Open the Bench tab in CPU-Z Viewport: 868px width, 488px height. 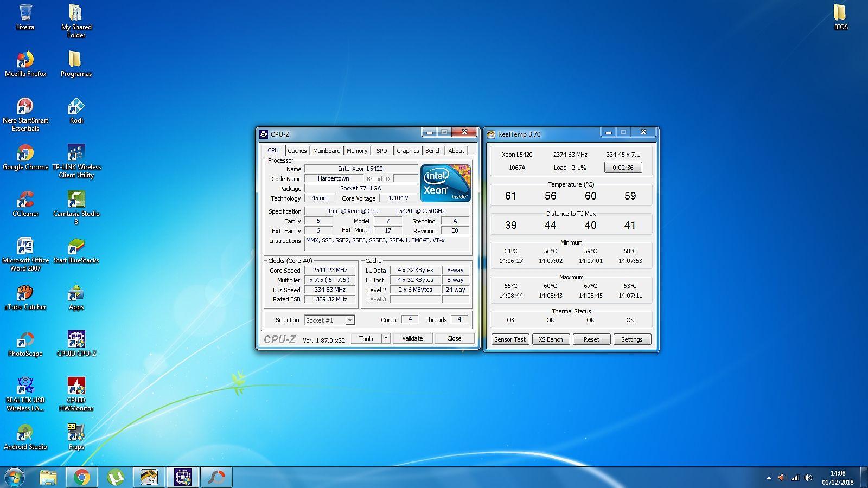pos(433,151)
